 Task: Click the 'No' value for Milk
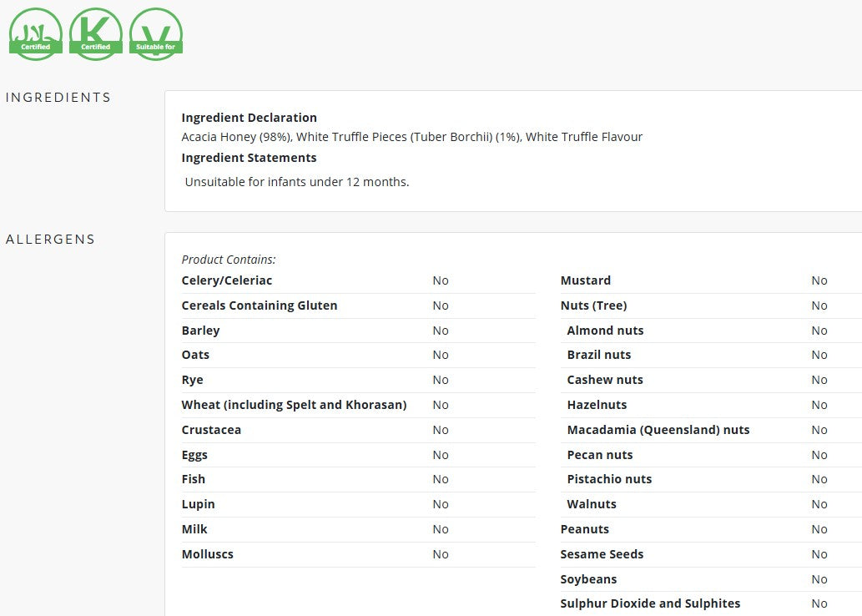[x=441, y=529]
